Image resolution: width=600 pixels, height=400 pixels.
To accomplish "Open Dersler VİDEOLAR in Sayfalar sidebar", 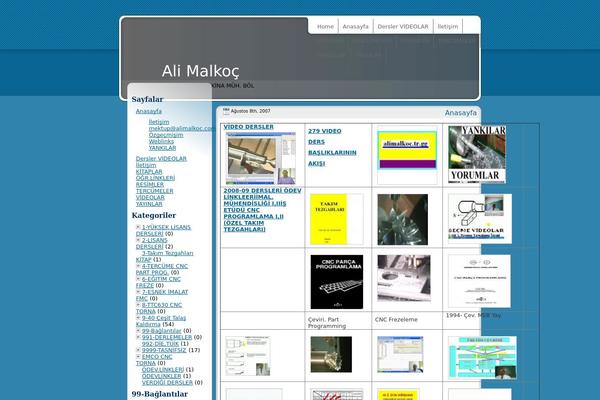I will 161,159.
